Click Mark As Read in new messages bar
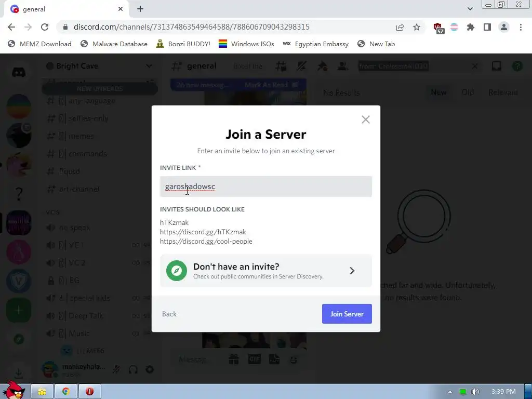The height and width of the screenshot is (399, 532). 271,85
